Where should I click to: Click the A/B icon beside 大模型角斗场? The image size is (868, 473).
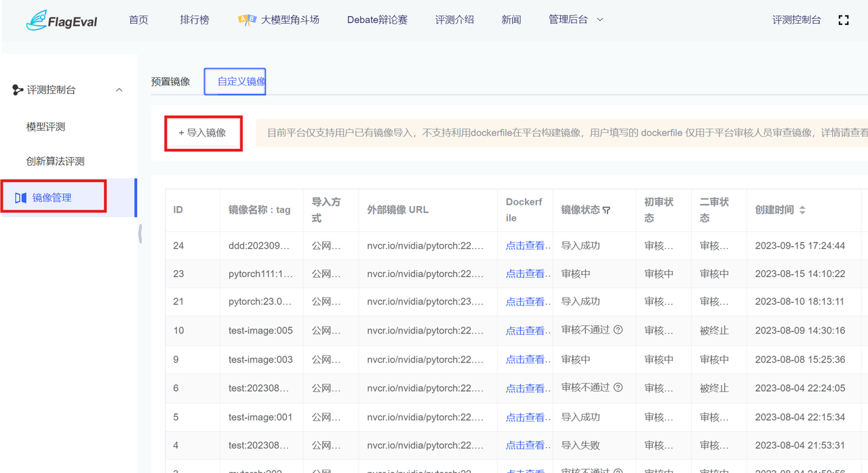coord(247,20)
